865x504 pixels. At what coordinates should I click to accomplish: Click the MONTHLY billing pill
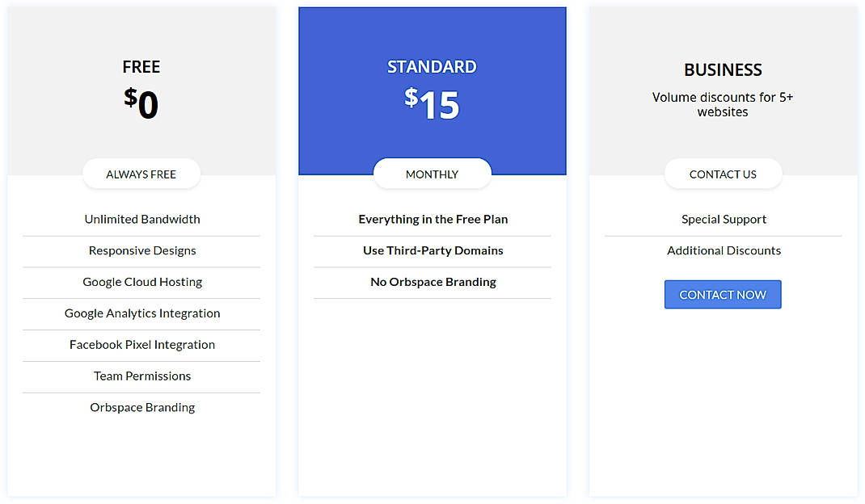pyautogui.click(x=432, y=174)
